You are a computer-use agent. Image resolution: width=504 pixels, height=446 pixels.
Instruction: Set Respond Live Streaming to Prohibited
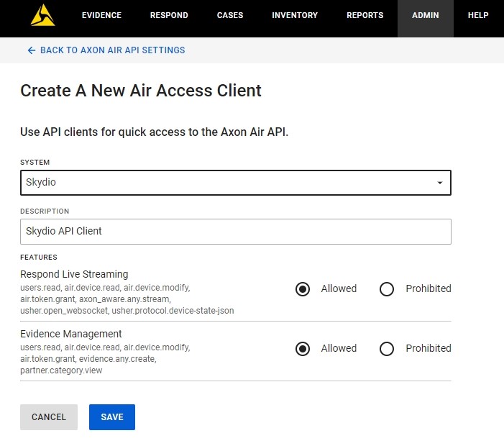point(387,289)
